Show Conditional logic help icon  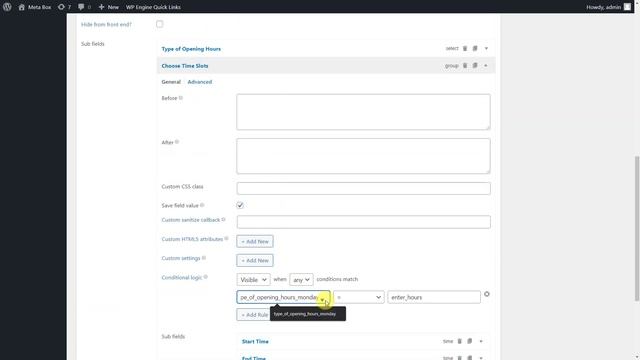[x=206, y=277]
